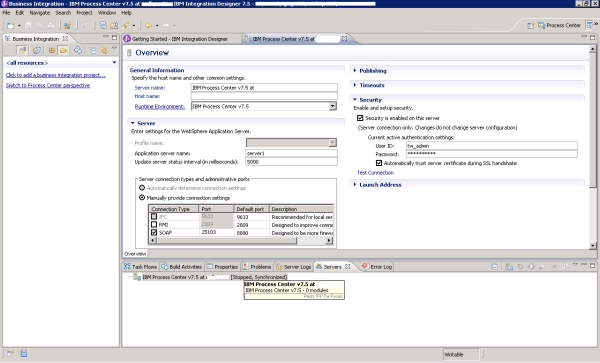Open the Project menu
Image resolution: width=600 pixels, height=363 pixels.
[85, 13]
